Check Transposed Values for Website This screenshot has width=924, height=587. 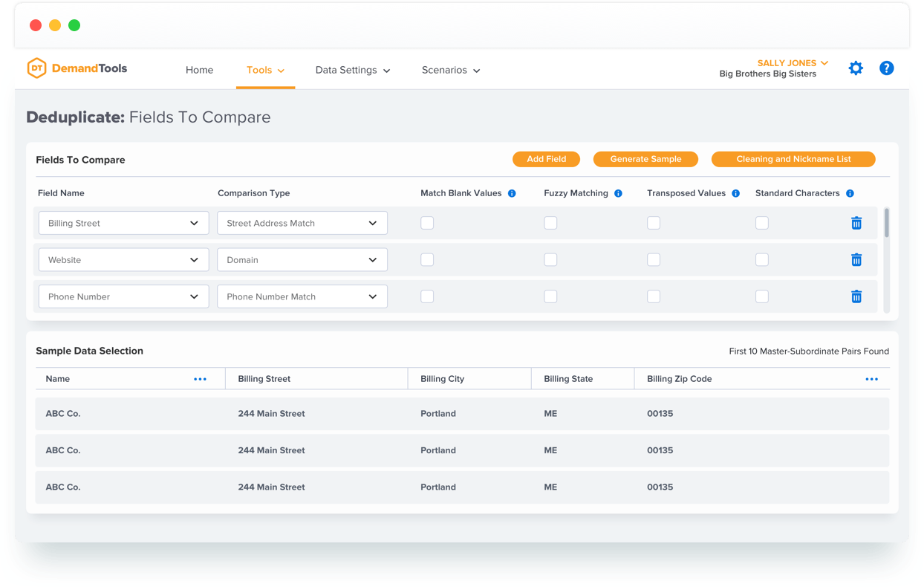pos(654,259)
